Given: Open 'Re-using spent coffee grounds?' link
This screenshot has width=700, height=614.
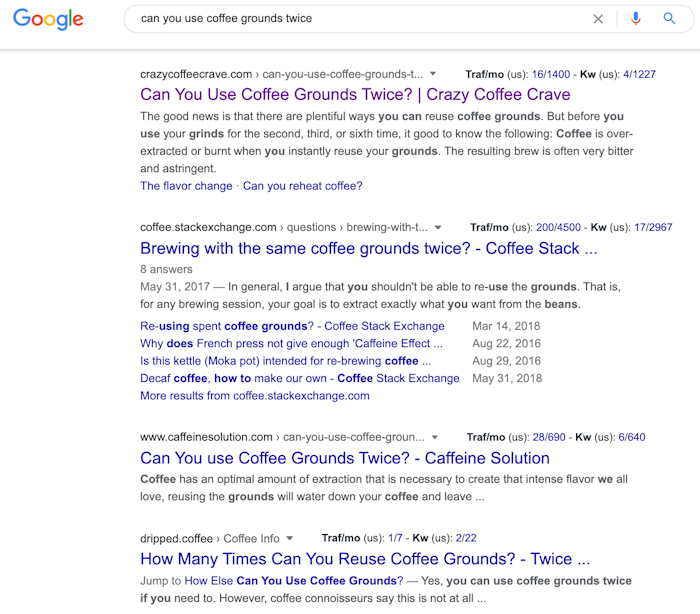Looking at the screenshot, I should point(292,326).
